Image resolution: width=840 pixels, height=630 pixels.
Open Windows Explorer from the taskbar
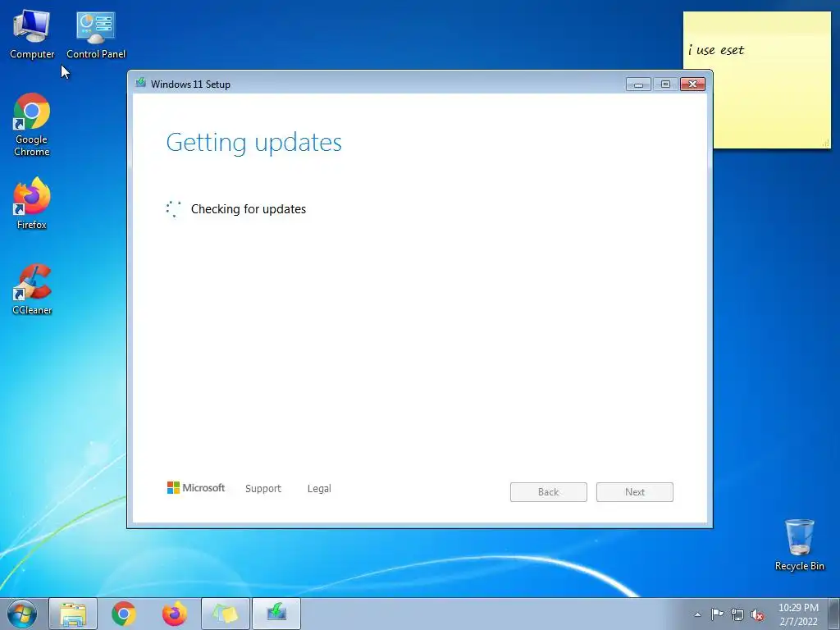coord(73,614)
